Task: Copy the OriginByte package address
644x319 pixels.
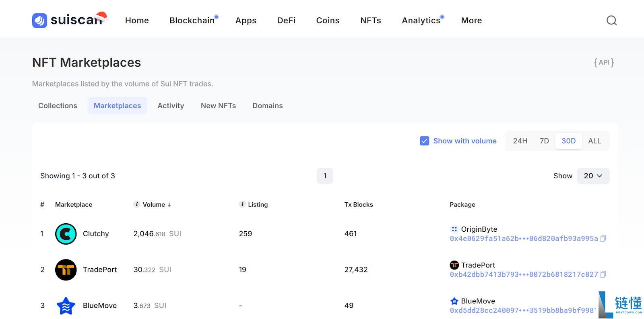Action: coord(603,239)
